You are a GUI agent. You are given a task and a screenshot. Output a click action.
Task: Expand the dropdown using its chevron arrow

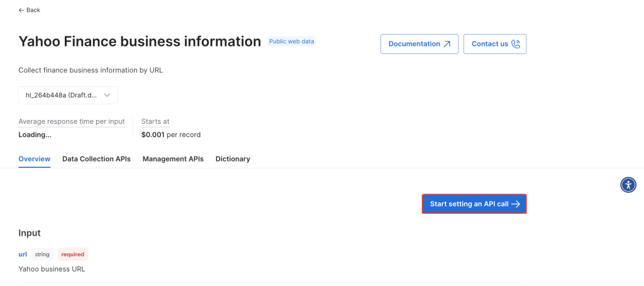point(107,95)
